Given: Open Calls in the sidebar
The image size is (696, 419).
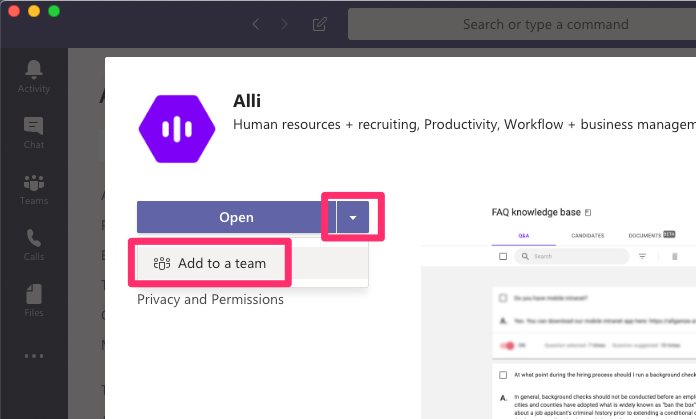Looking at the screenshot, I should pyautogui.click(x=34, y=245).
